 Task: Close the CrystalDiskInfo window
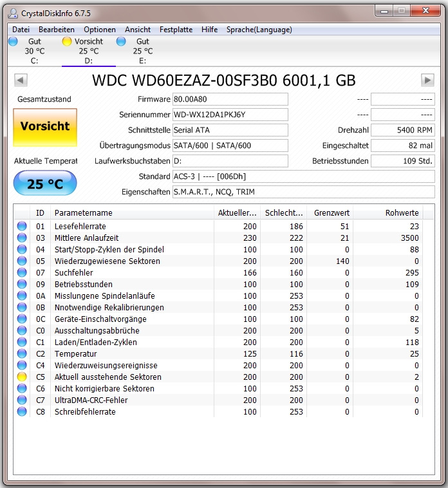coord(425,11)
